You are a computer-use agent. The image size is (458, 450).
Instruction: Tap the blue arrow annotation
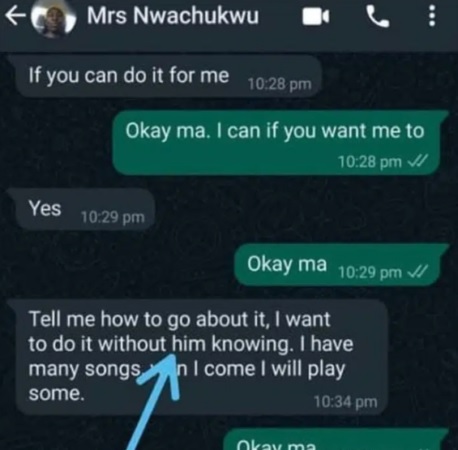coord(153,402)
